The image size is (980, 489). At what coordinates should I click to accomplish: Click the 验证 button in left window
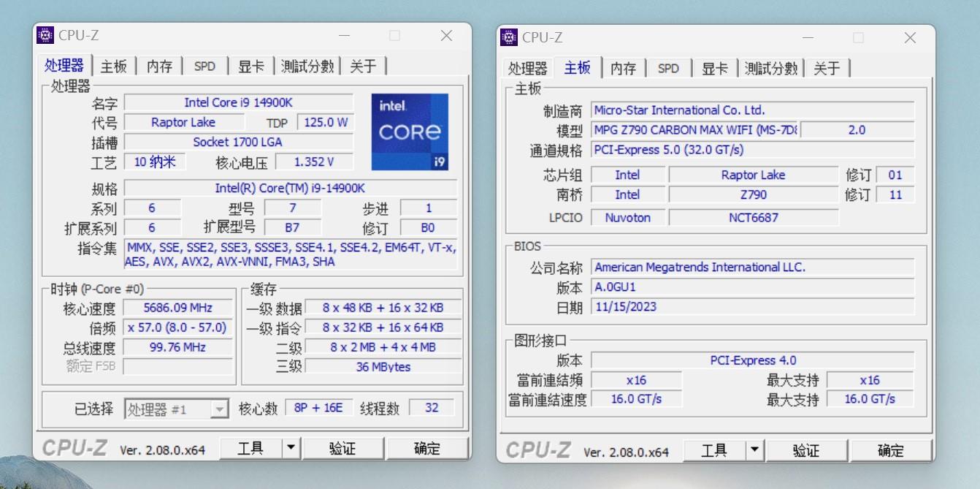(x=342, y=448)
